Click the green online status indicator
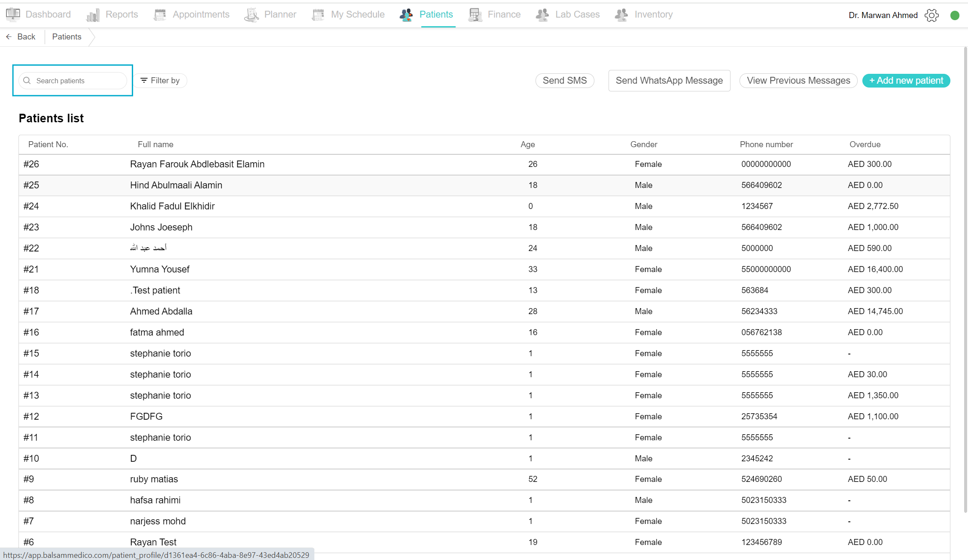This screenshot has width=968, height=560. [955, 15]
